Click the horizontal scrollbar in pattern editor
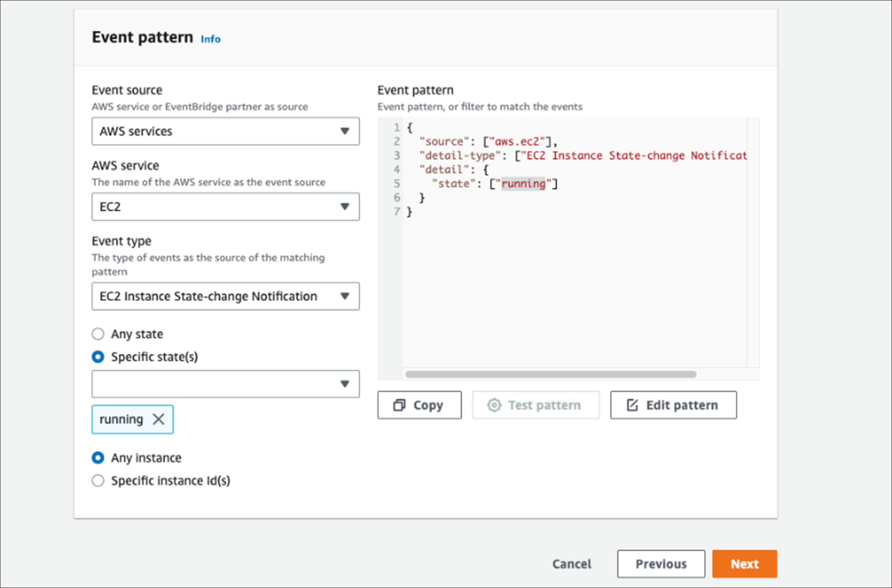This screenshot has height=588, width=892. click(550, 374)
